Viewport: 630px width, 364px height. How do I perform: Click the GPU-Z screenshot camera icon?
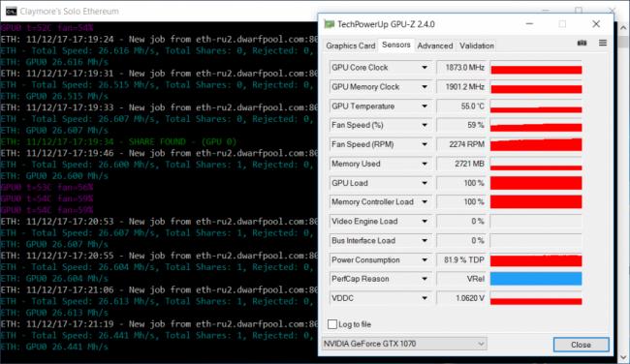click(582, 43)
